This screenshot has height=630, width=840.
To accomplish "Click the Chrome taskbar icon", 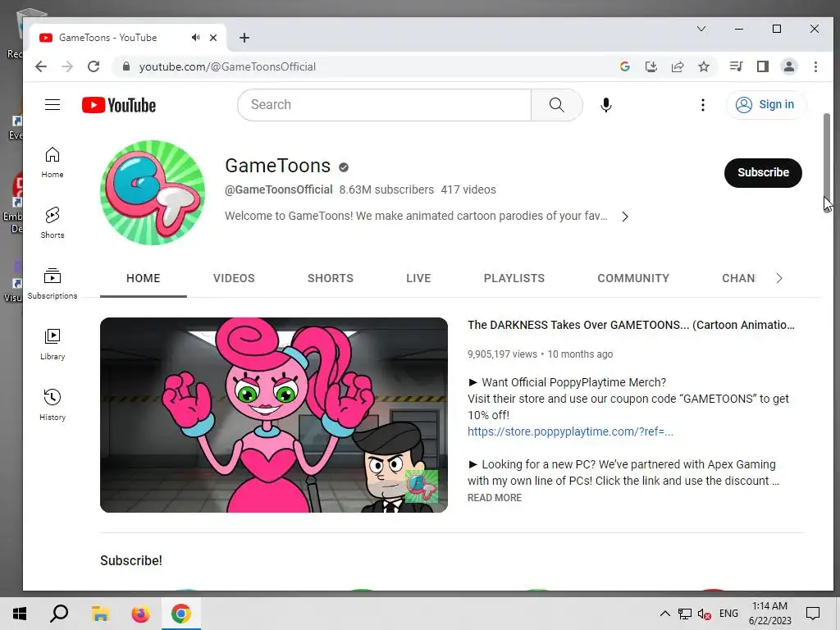I will coord(181,614).
